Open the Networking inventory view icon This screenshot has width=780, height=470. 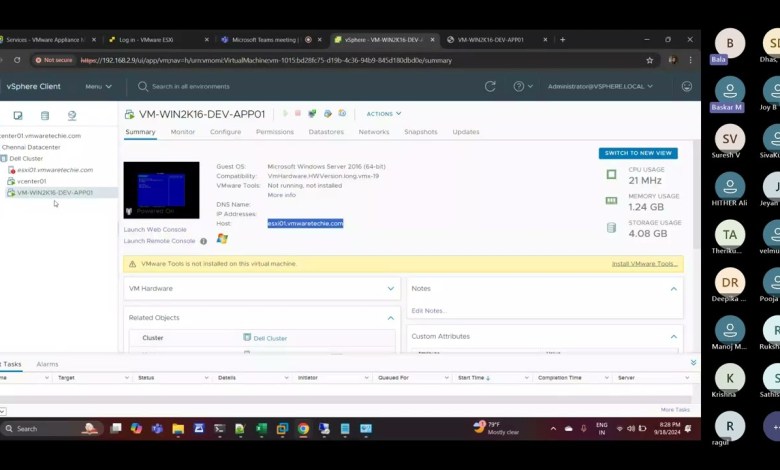click(72, 115)
